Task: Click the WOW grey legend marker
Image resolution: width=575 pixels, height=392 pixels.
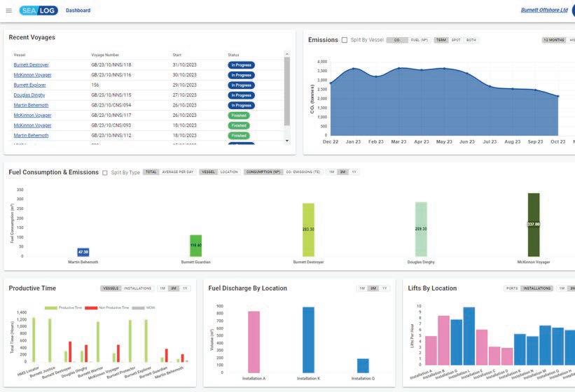Action: click(138, 308)
